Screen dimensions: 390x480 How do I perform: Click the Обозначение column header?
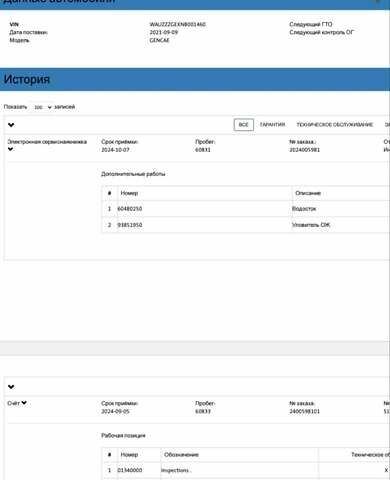[181, 455]
